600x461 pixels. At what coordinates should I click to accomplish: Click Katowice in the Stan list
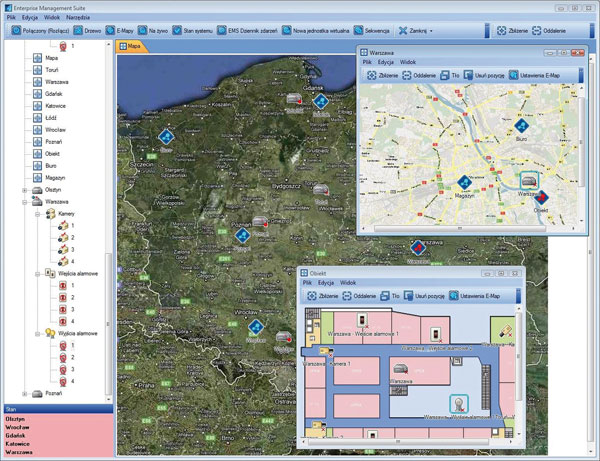click(18, 444)
